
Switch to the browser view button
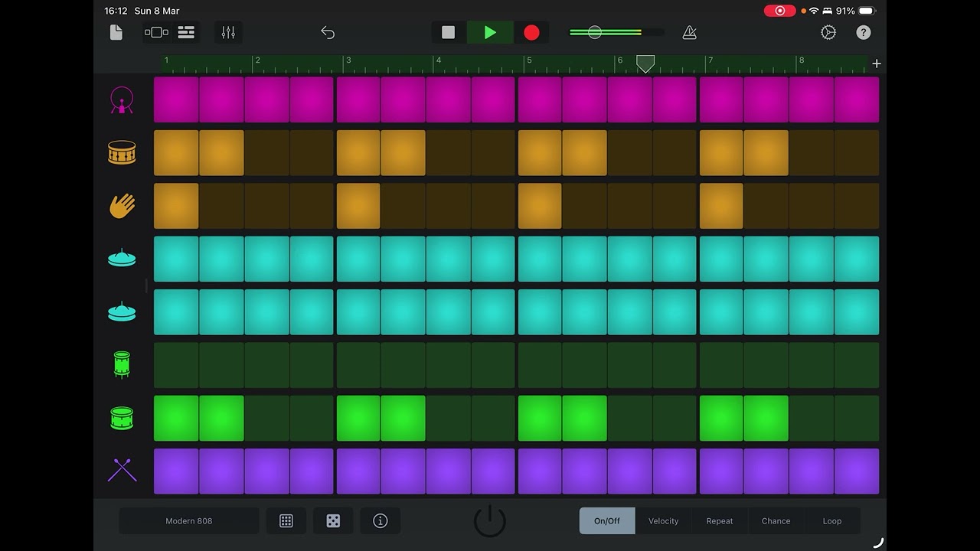tap(156, 32)
